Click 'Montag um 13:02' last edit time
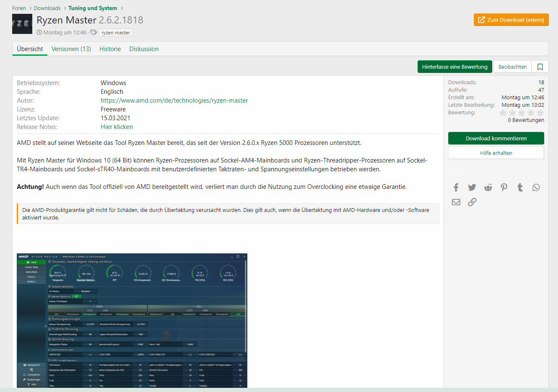 click(x=523, y=105)
